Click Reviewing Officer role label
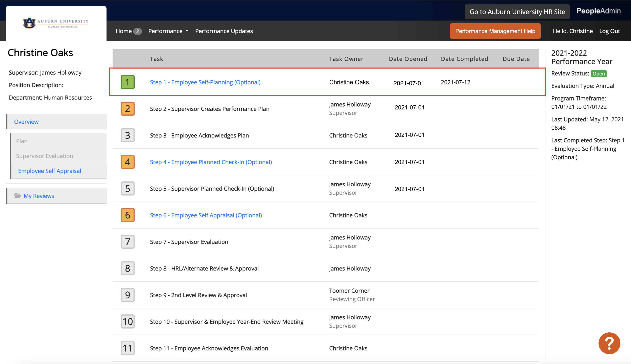631x364 pixels. click(352, 299)
